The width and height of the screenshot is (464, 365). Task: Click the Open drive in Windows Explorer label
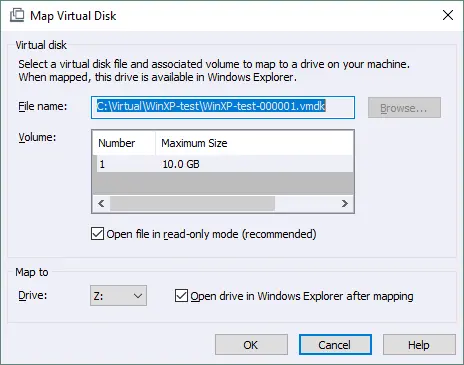[x=302, y=296]
